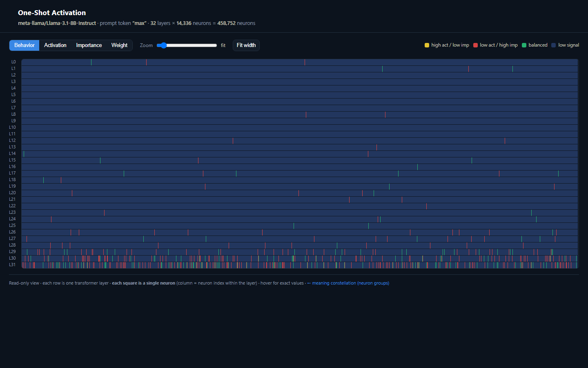
Task: Select the L31 layer label
Action: click(x=12, y=265)
